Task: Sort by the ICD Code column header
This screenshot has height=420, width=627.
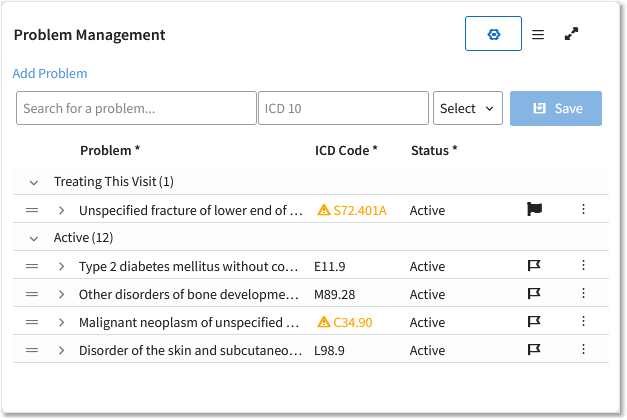Action: click(346, 150)
